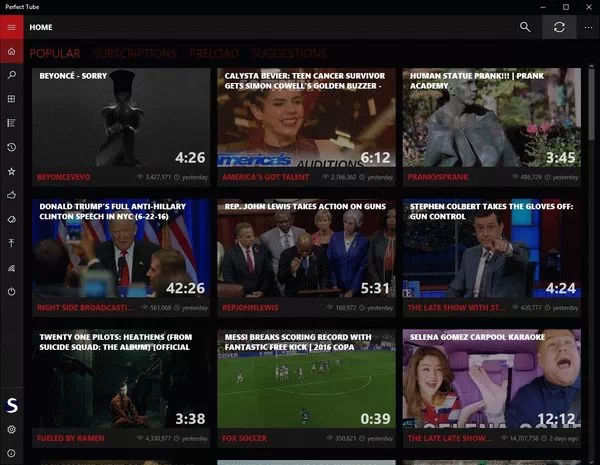Click the S account logo in sidebar
Screen dimensions: 600x465
click(12, 405)
